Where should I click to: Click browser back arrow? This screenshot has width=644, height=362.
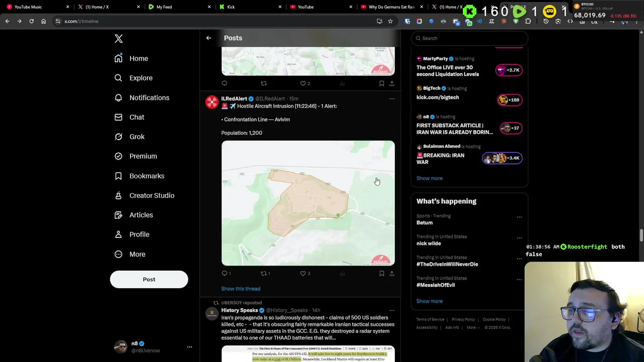point(7,21)
